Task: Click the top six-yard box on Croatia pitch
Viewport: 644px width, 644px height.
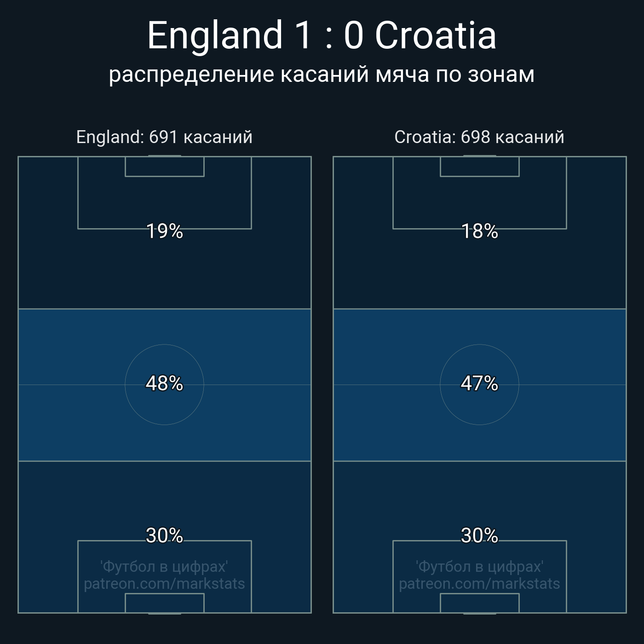Action: (479, 167)
